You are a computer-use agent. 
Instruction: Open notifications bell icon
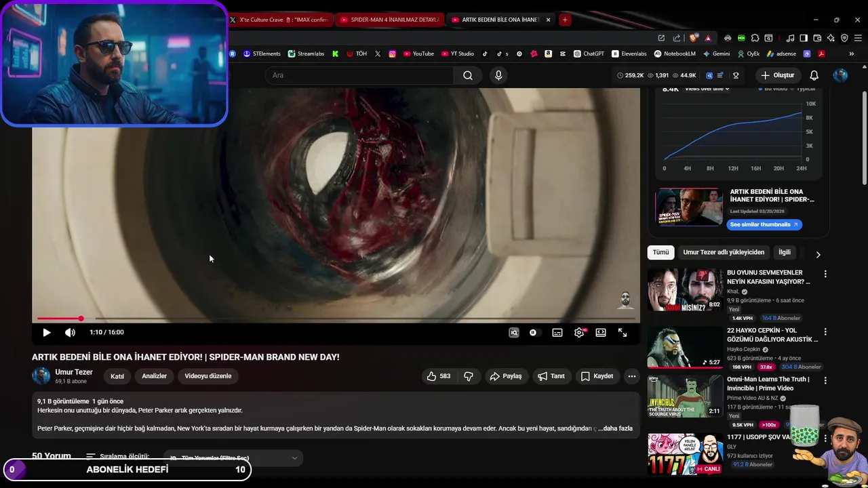814,75
